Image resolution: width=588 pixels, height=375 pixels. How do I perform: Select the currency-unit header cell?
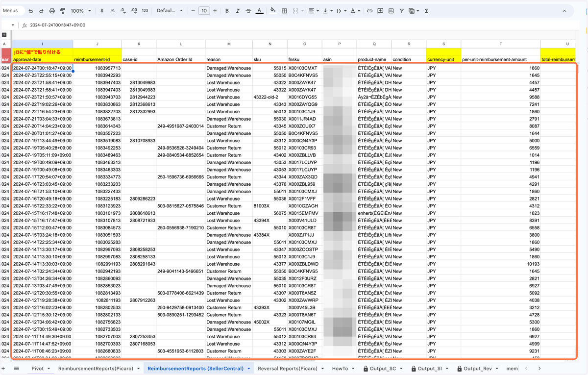click(x=443, y=59)
